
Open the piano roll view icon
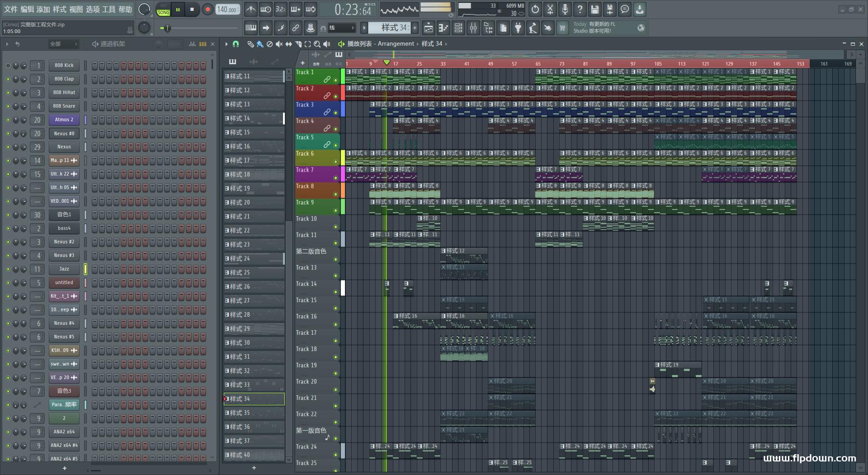(x=443, y=28)
